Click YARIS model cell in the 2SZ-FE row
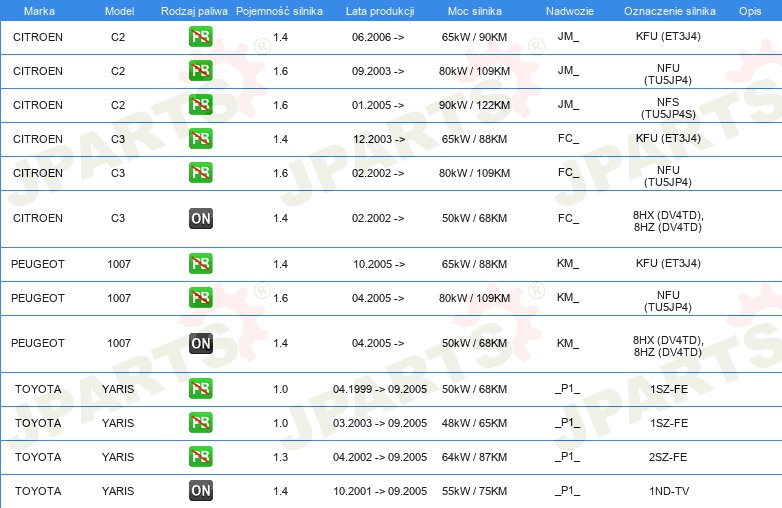782x508 pixels. click(x=118, y=457)
